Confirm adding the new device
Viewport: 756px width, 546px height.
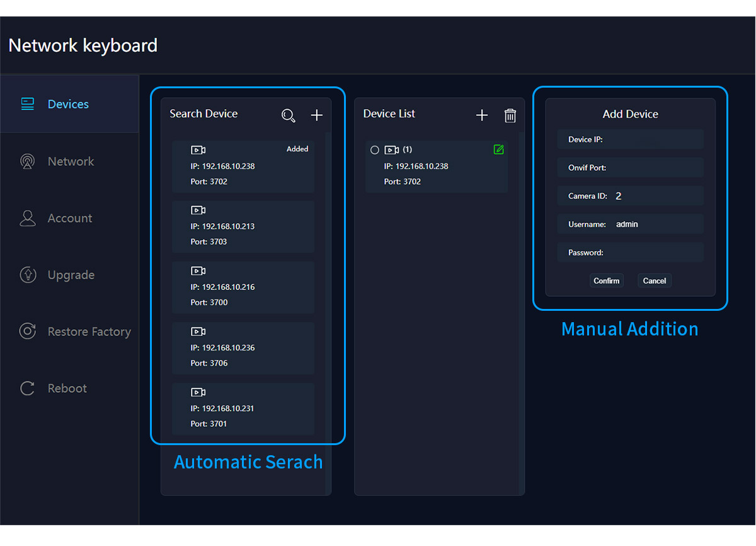click(606, 281)
